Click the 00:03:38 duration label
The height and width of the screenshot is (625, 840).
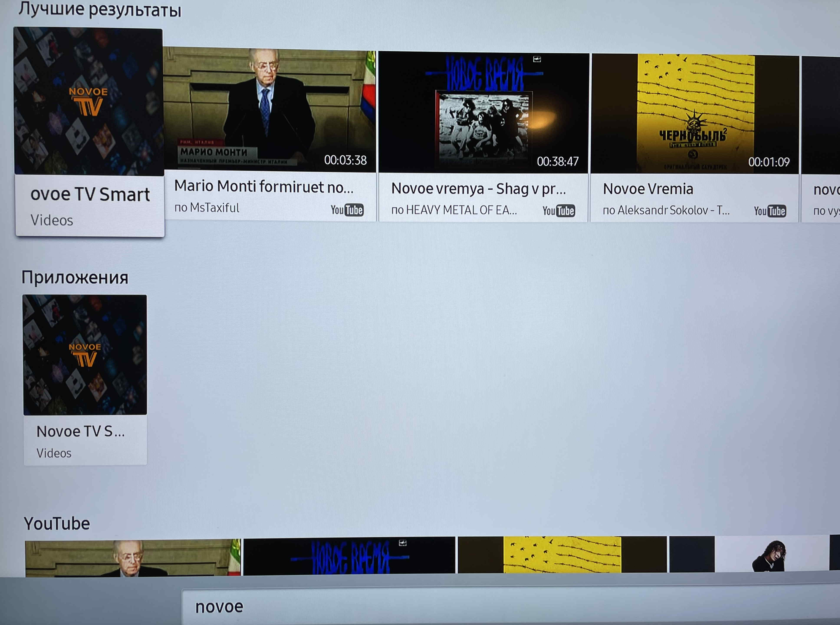click(x=345, y=160)
